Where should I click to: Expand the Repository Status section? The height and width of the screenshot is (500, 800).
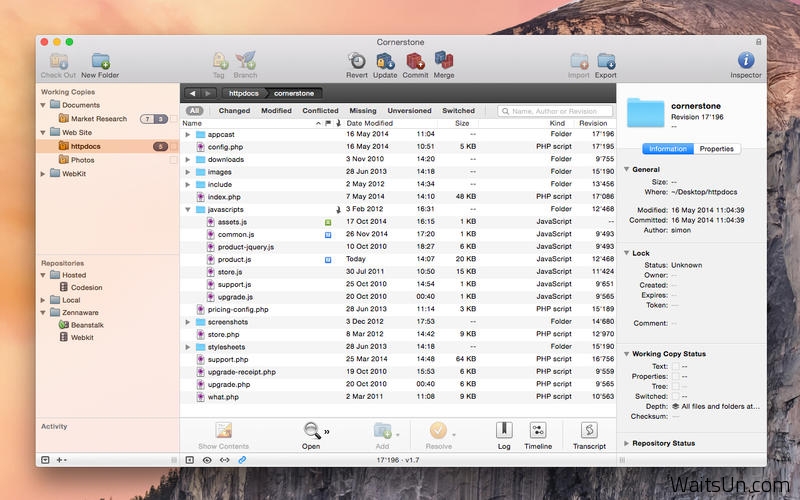tap(627, 443)
